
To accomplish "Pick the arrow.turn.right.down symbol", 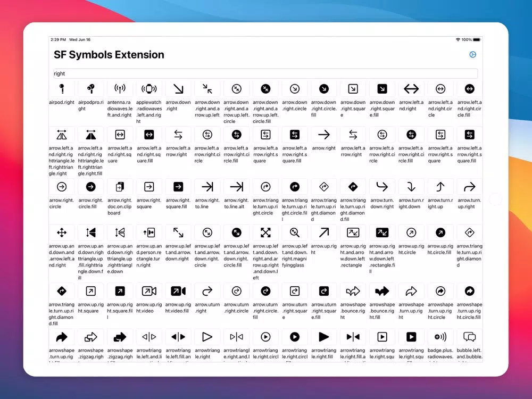I will (x=411, y=187).
